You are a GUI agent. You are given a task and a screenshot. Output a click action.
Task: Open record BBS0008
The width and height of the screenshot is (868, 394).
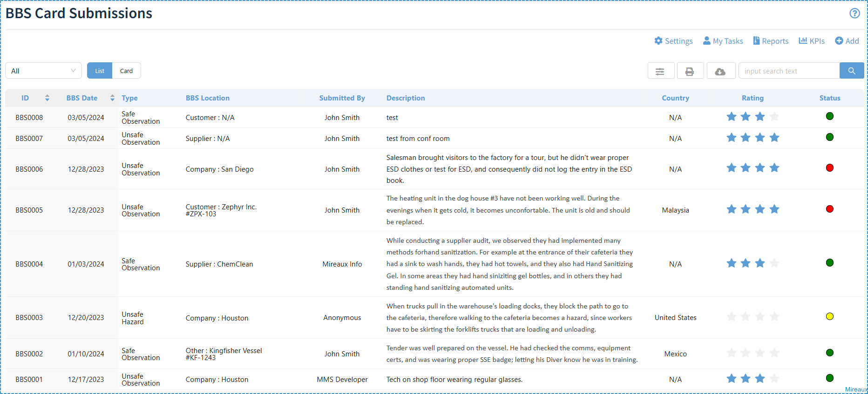tap(29, 118)
